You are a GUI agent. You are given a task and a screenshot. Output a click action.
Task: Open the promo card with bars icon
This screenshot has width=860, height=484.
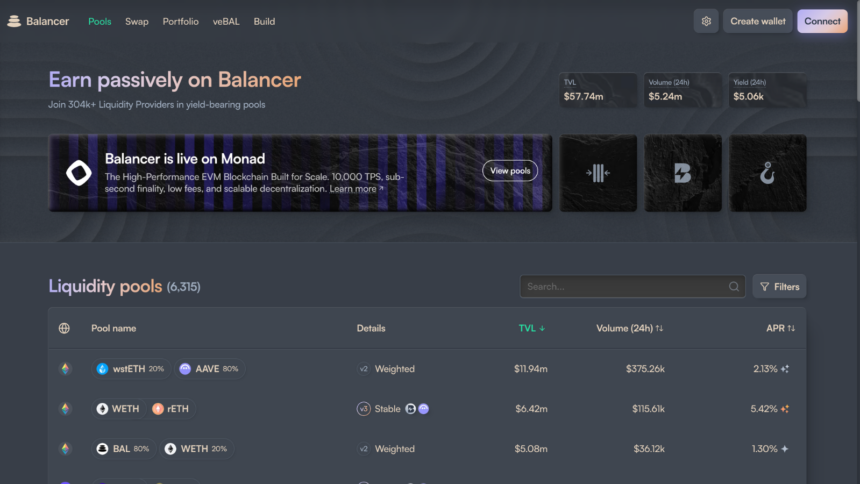click(598, 173)
